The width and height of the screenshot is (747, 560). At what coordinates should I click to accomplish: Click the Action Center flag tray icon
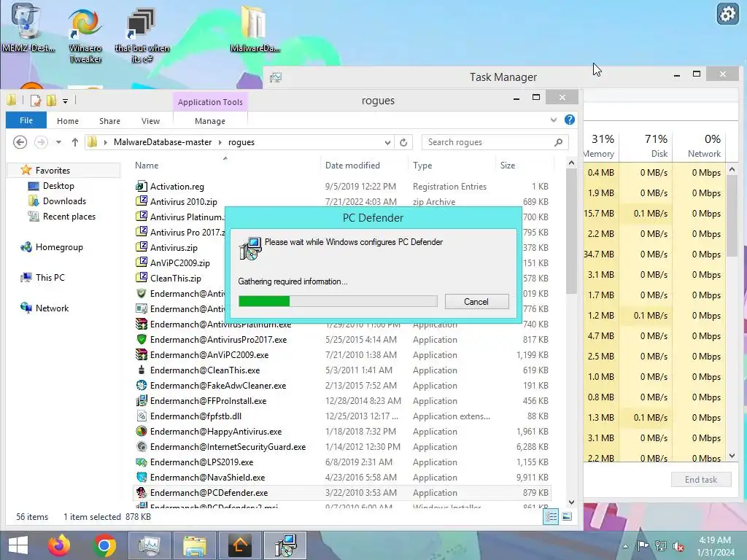coord(643,546)
